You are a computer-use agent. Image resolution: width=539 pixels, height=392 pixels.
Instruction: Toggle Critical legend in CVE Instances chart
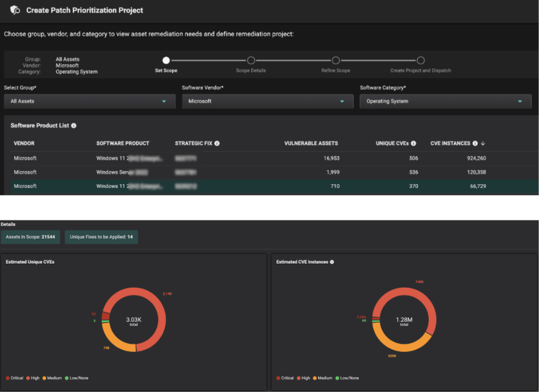pos(285,378)
